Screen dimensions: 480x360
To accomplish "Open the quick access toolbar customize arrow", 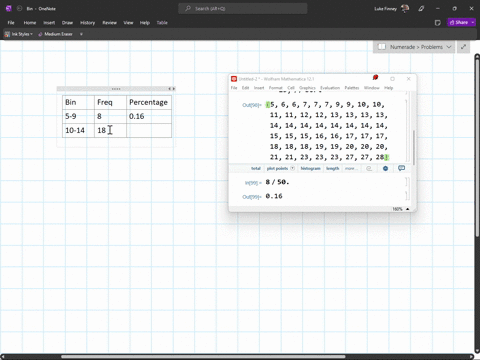I will (81, 34).
